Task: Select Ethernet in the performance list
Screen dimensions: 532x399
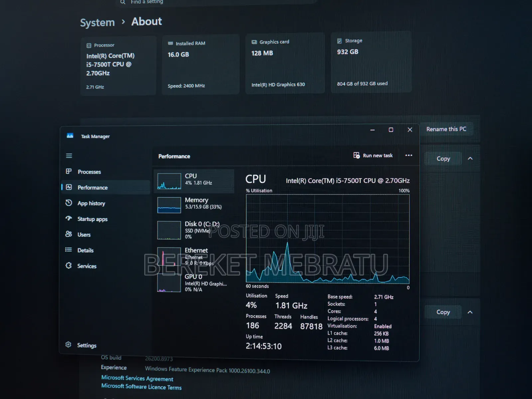Action: click(194, 256)
